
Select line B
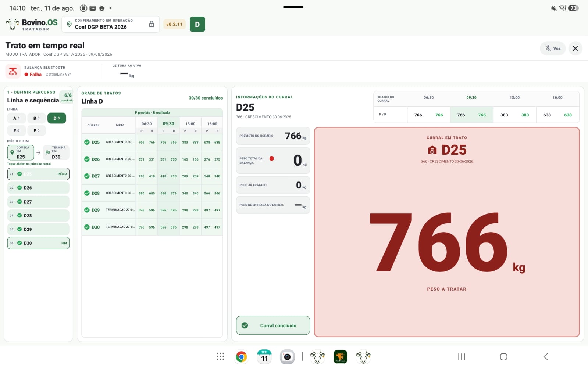point(36,118)
